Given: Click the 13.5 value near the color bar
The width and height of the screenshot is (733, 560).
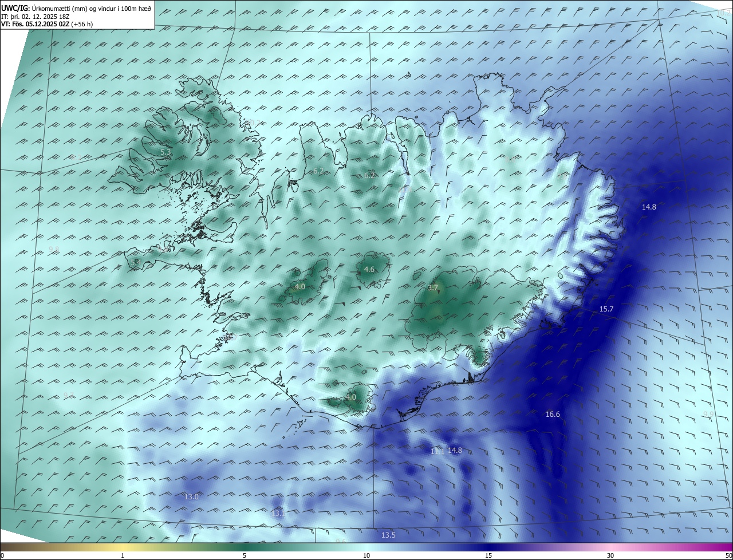Looking at the screenshot, I should 388,535.
